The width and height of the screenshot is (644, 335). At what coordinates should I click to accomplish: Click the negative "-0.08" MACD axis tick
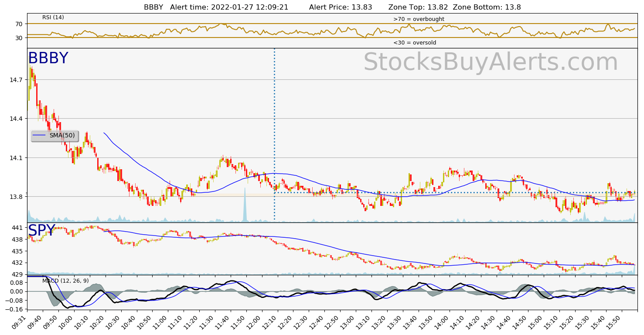click(x=14, y=300)
